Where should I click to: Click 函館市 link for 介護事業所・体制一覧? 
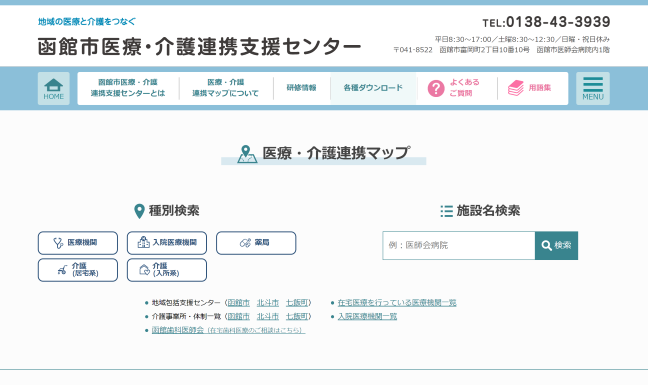(238, 316)
